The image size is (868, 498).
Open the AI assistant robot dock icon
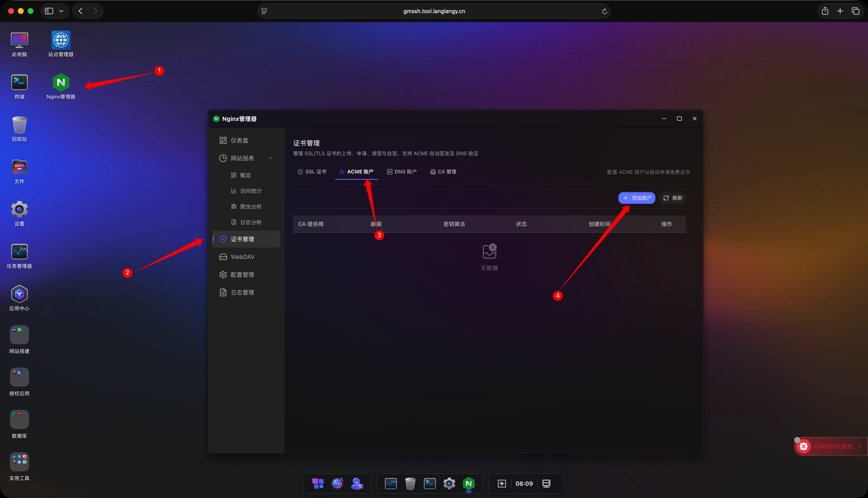coord(337,484)
